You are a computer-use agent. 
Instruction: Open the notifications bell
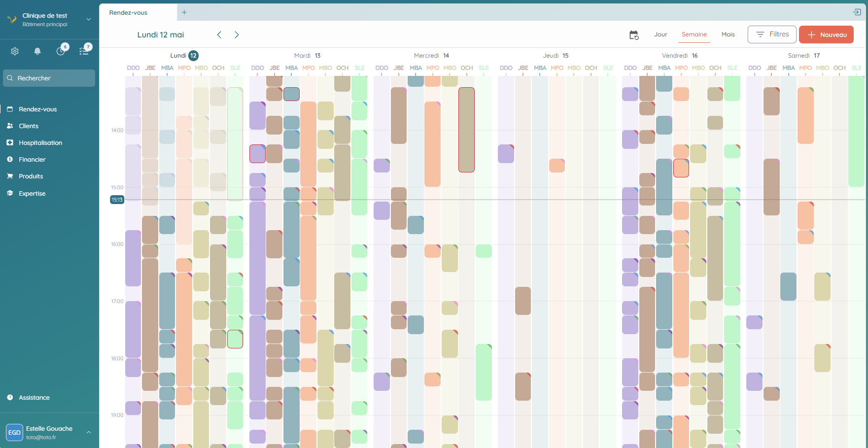(37, 51)
